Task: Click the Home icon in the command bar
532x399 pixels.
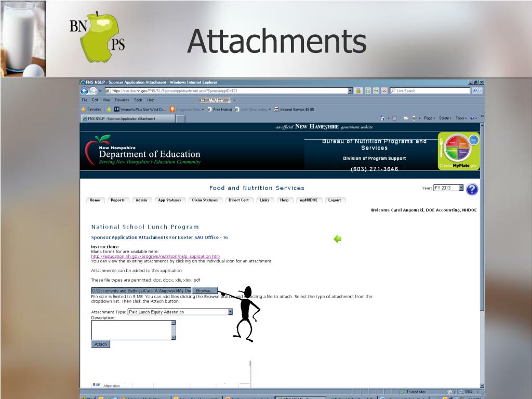Action: coord(382,118)
